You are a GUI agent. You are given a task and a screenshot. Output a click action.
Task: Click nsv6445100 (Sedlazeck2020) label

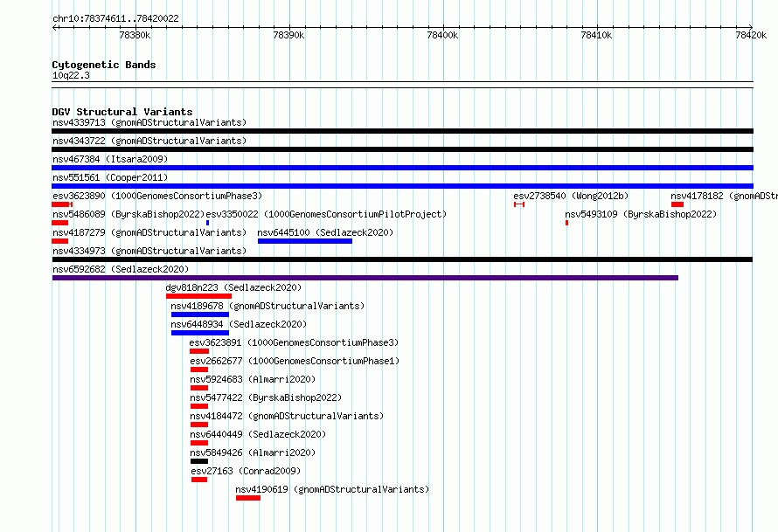[325, 232]
